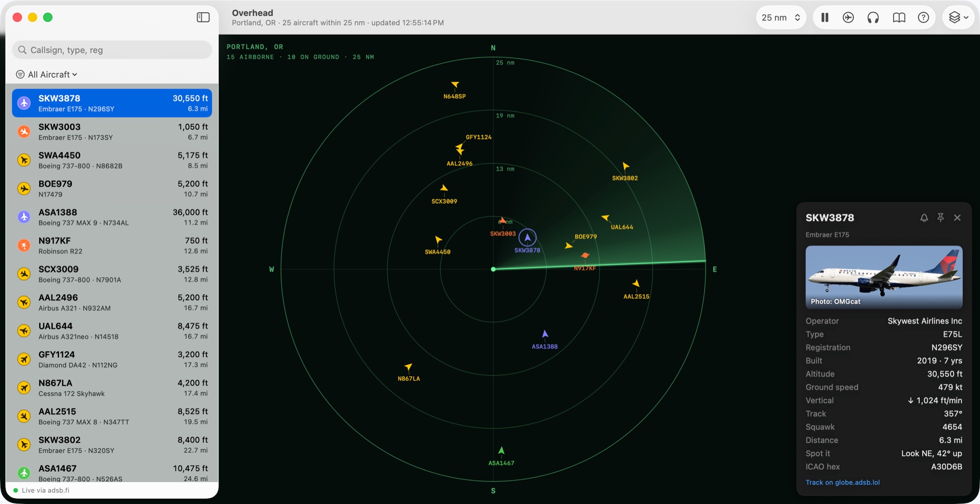The image size is (980, 504).
Task: Open the map layers dropdown
Action: click(958, 18)
